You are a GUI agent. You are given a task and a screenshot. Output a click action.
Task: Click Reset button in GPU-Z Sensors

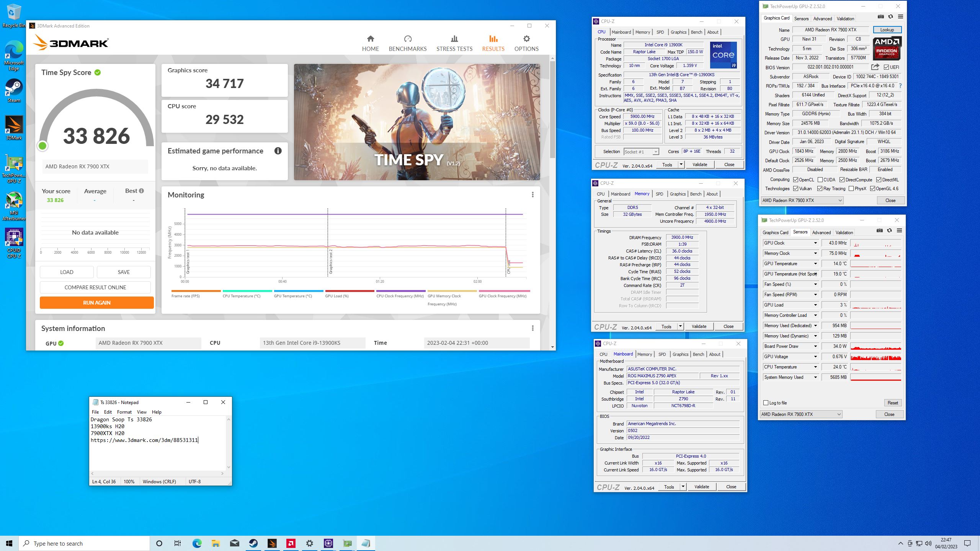coord(893,403)
